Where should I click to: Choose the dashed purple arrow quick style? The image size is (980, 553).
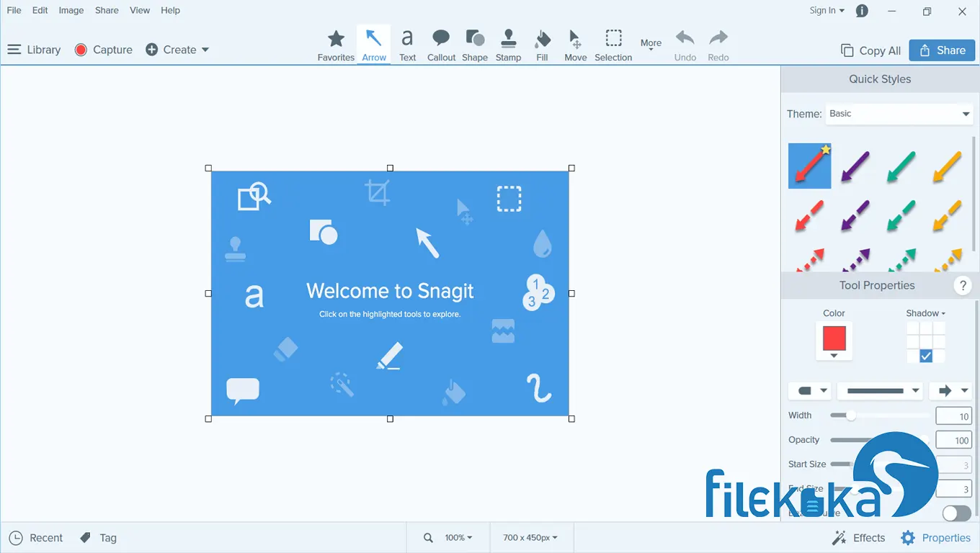click(x=855, y=216)
